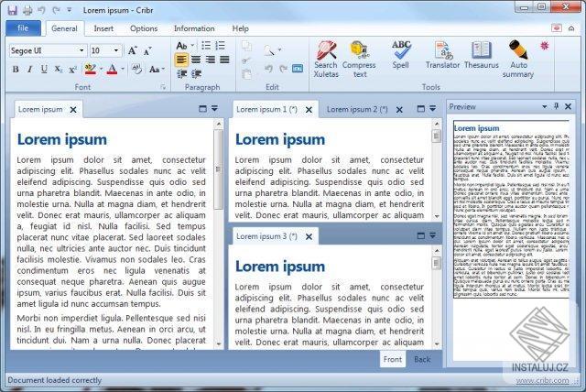Screen dimensions: 586x392
Task: Click the preview page thumbnail
Action: [511, 209]
